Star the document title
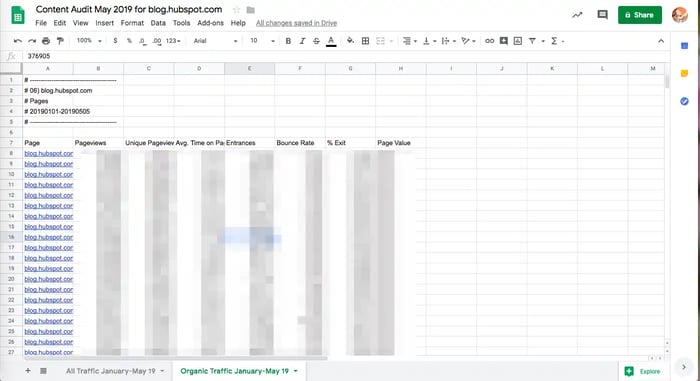The image size is (700, 381). 237,10
